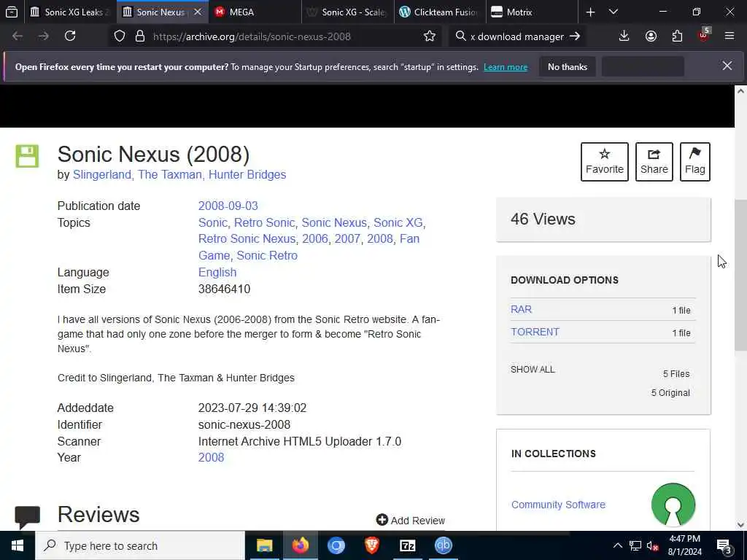Viewport: 747px width, 560px height.
Task: Reload the page with the refresh icon
Action: click(70, 36)
